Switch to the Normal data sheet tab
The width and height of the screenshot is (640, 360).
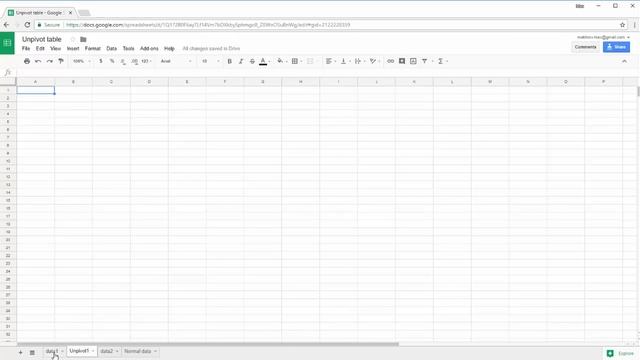[140, 351]
